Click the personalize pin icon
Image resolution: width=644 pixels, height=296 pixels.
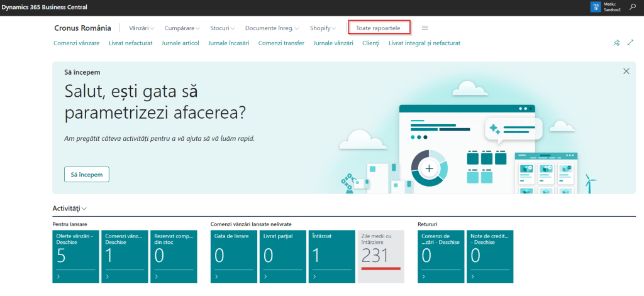click(x=616, y=43)
